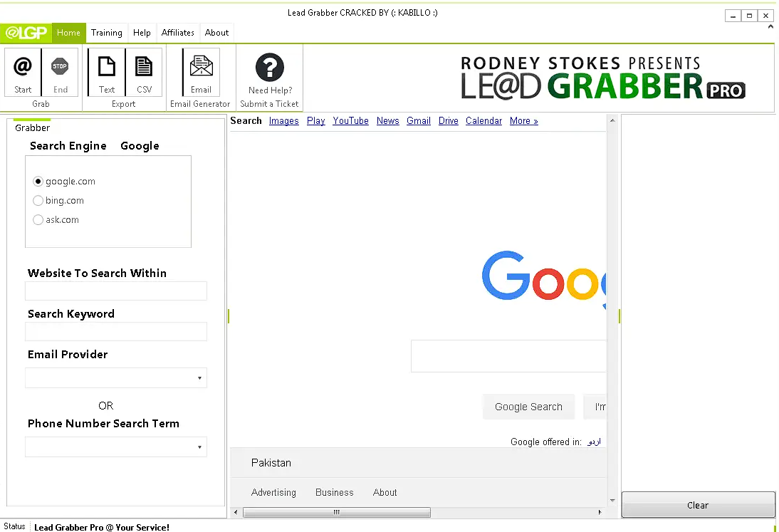Click Need Help question mark icon

point(270,67)
